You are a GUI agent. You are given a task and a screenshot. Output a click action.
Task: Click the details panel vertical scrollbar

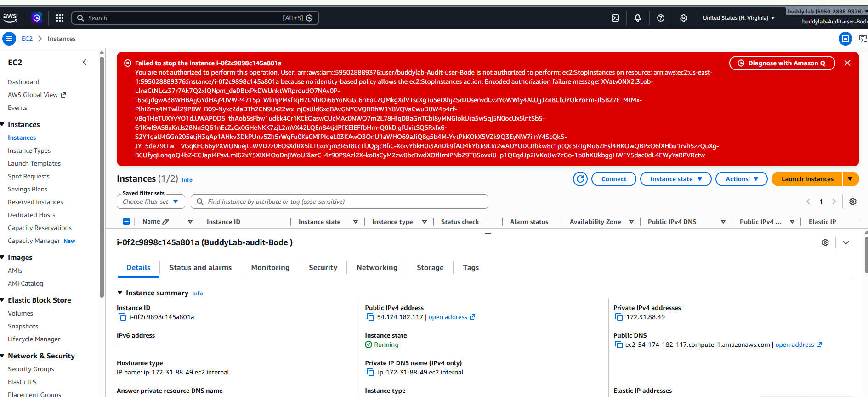[x=866, y=255]
